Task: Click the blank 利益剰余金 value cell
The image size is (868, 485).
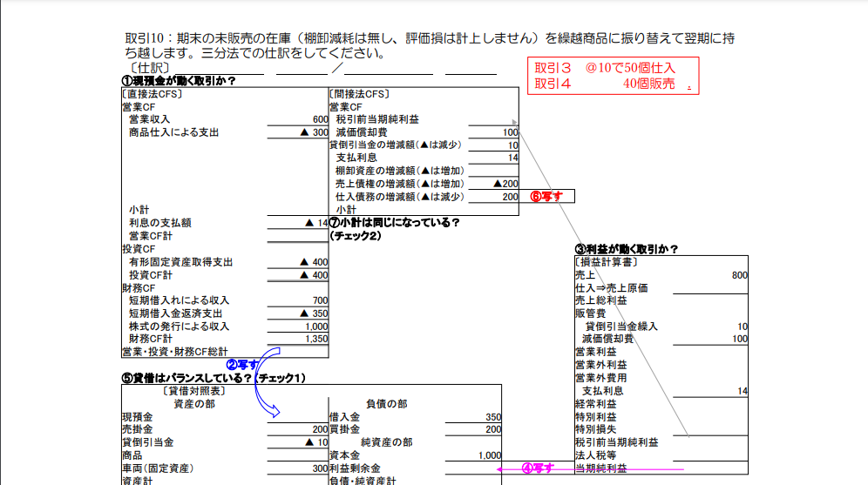Action: pyautogui.click(x=473, y=468)
